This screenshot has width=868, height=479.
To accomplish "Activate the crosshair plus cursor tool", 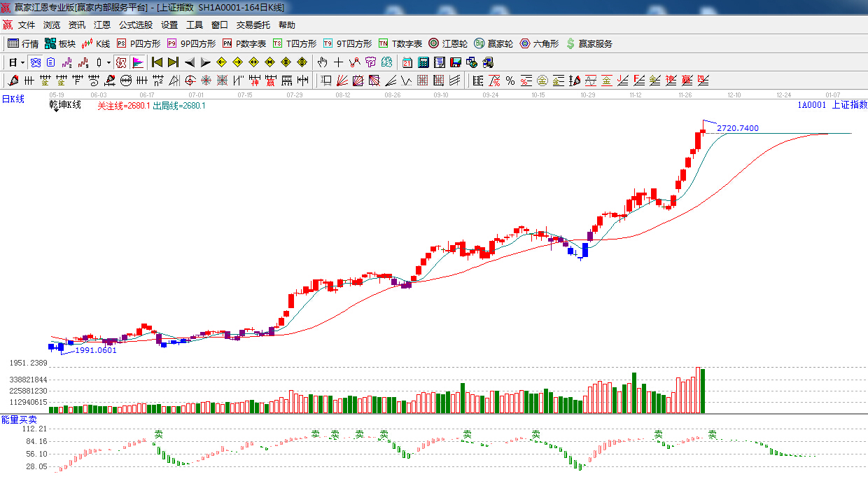I will pyautogui.click(x=339, y=62).
